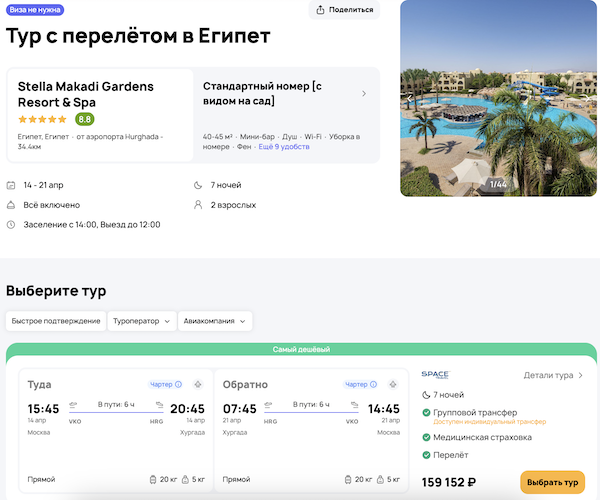Open Детали тура link

[553, 376]
